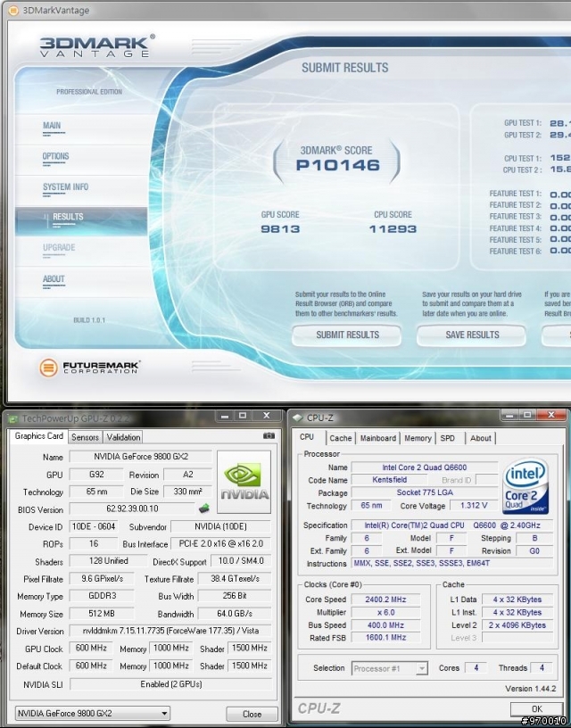
Task: Open the MAIN section in 3DMark
Action: (52, 126)
